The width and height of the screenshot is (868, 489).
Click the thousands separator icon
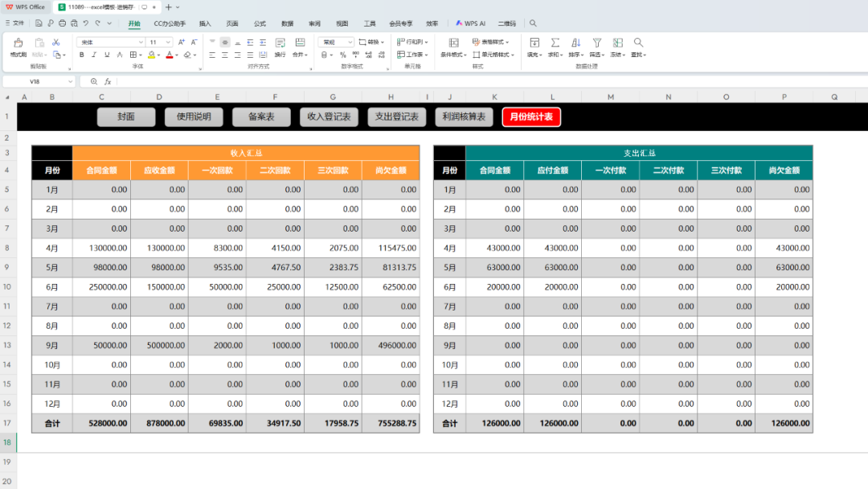[x=355, y=55]
